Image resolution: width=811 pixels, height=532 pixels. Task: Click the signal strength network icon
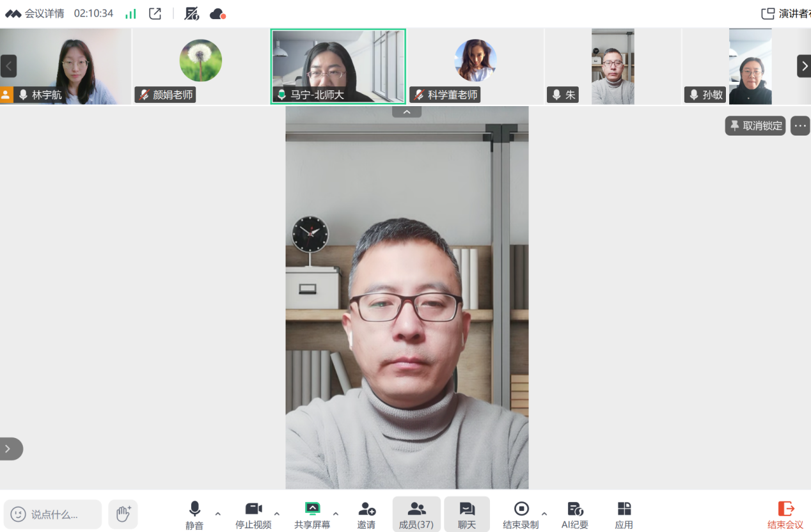(130, 13)
